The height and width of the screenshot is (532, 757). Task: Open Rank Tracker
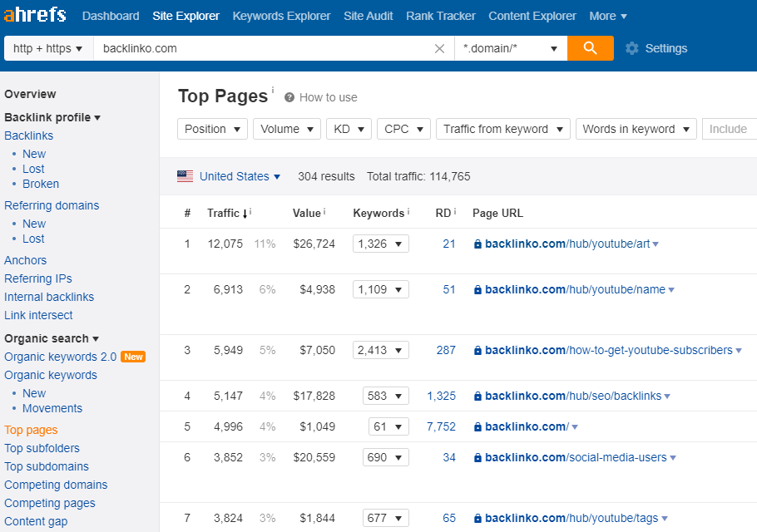click(x=441, y=16)
